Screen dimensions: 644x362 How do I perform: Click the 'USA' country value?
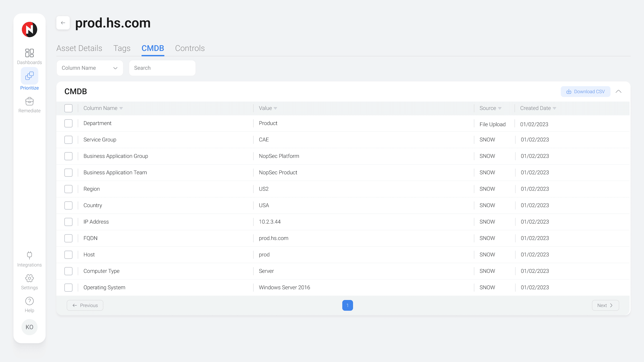point(264,205)
